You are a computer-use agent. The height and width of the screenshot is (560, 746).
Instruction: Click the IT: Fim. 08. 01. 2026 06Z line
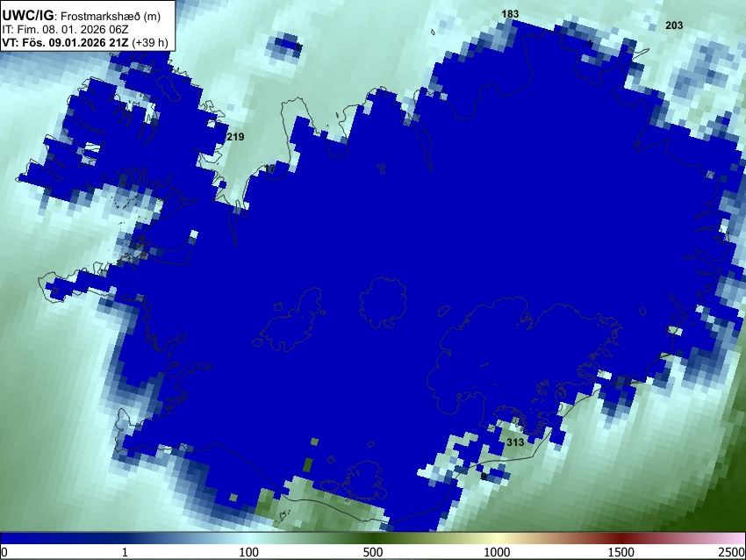(65, 29)
